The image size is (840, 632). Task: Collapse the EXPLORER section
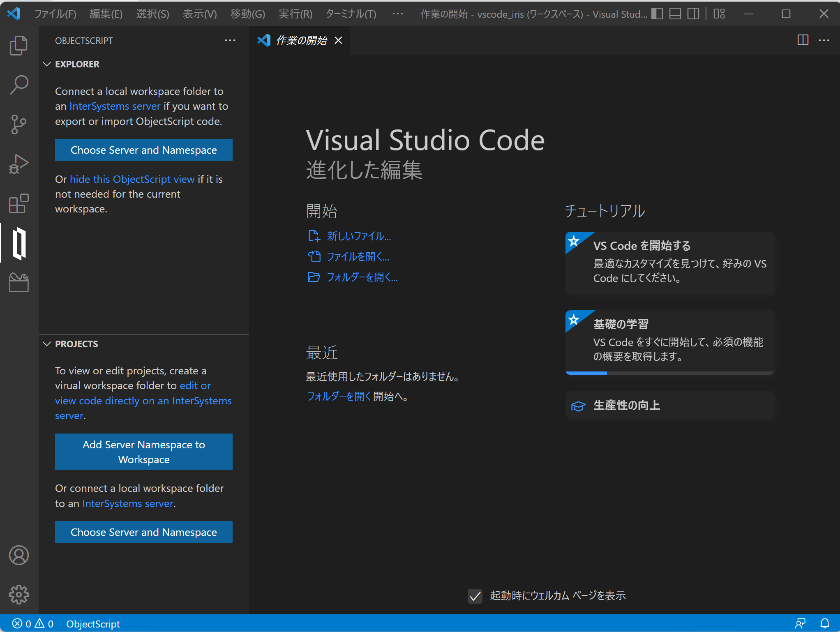pos(47,64)
